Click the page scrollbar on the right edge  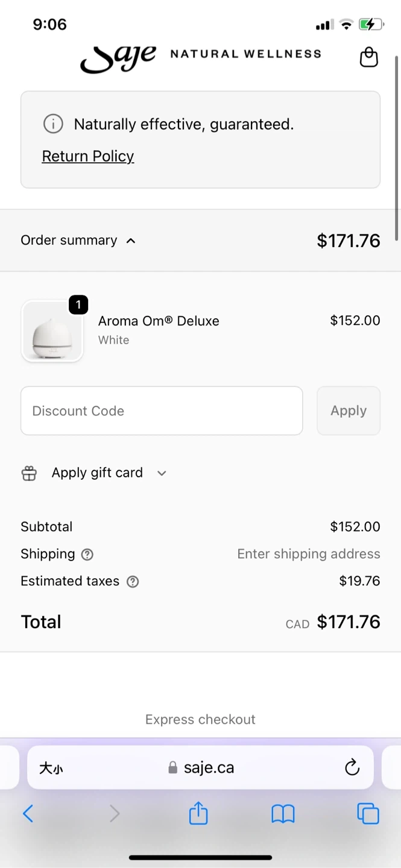(396, 148)
